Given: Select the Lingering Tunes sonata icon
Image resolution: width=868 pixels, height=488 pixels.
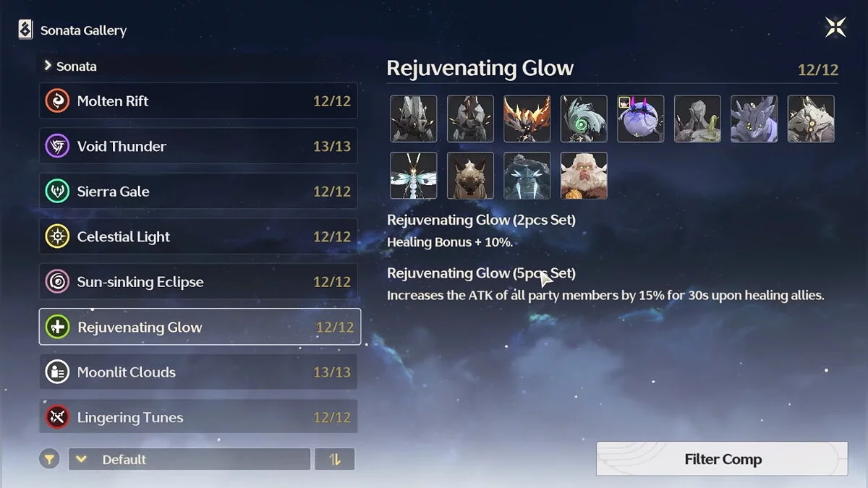Looking at the screenshot, I should (x=57, y=417).
